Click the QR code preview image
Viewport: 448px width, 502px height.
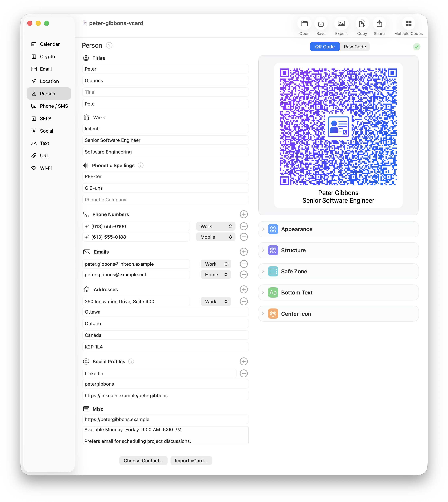click(x=338, y=127)
